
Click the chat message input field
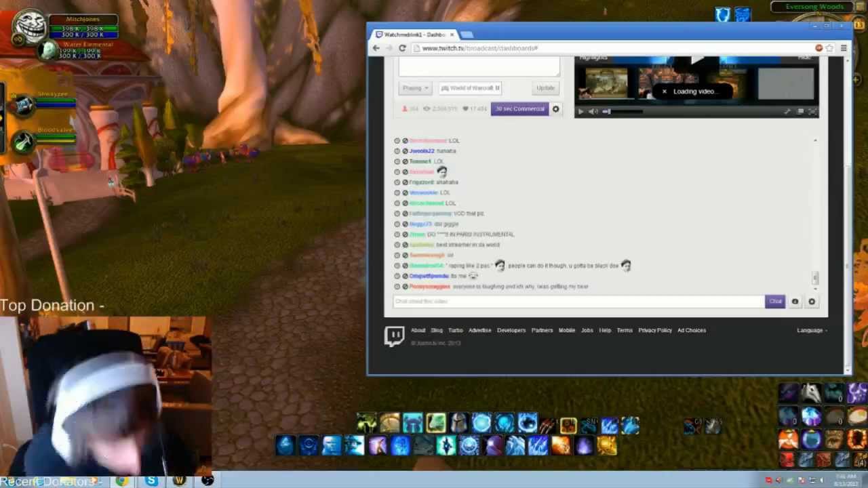click(578, 302)
